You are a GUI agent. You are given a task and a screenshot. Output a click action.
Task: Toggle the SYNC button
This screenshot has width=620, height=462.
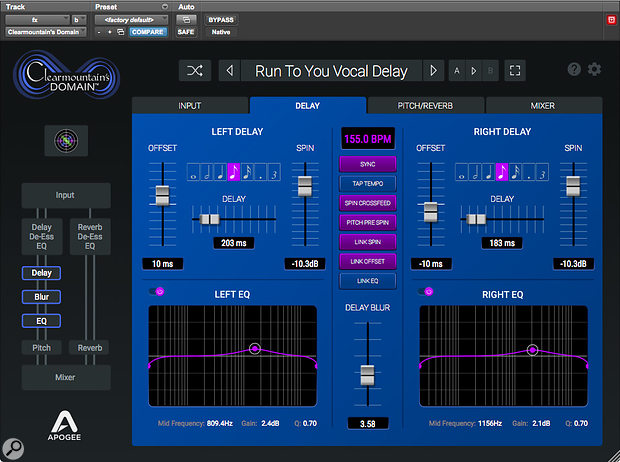368,164
